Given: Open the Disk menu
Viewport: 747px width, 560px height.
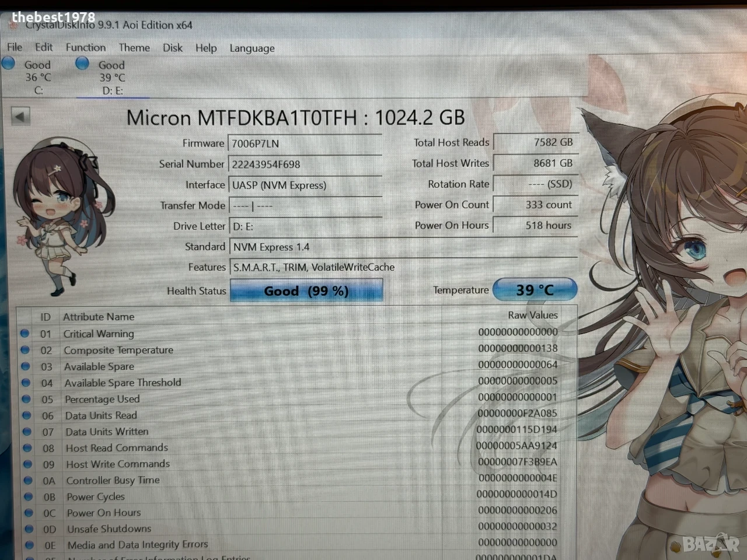Looking at the screenshot, I should coord(173,48).
